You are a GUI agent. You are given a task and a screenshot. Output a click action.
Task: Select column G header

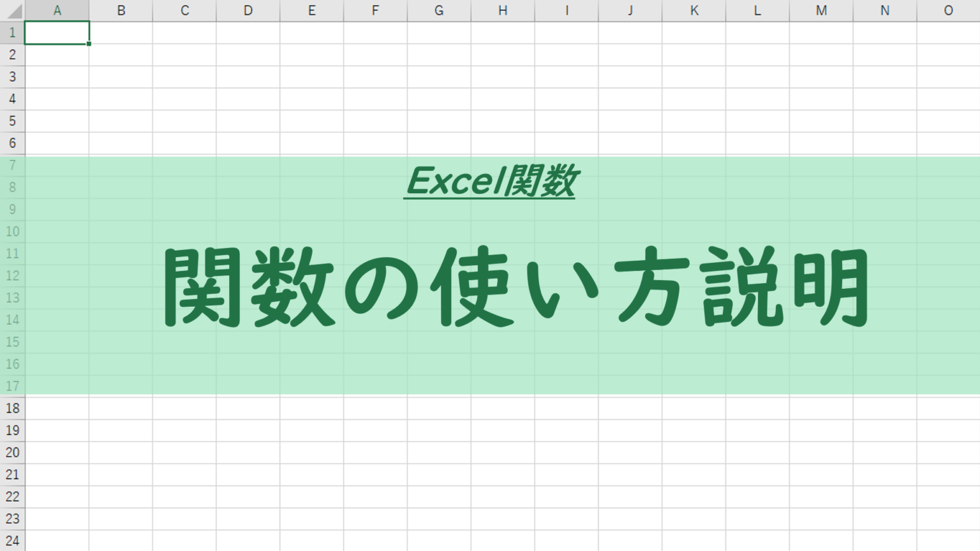439,11
